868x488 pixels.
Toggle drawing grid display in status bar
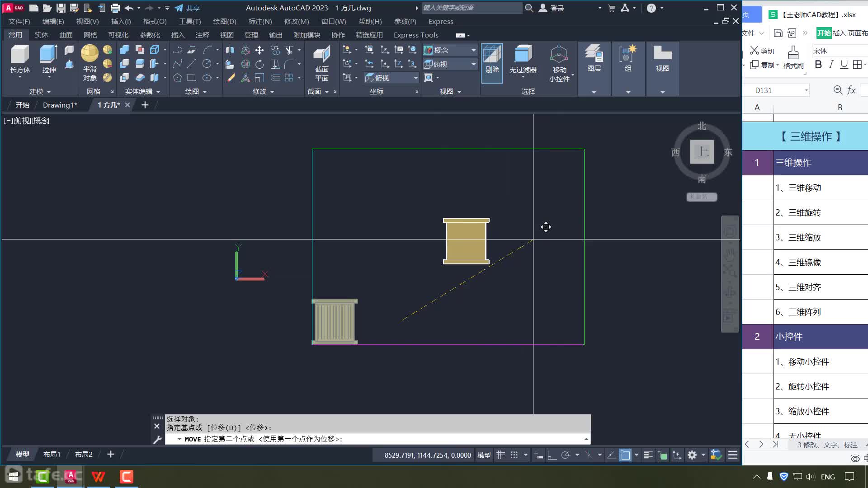tap(500, 455)
